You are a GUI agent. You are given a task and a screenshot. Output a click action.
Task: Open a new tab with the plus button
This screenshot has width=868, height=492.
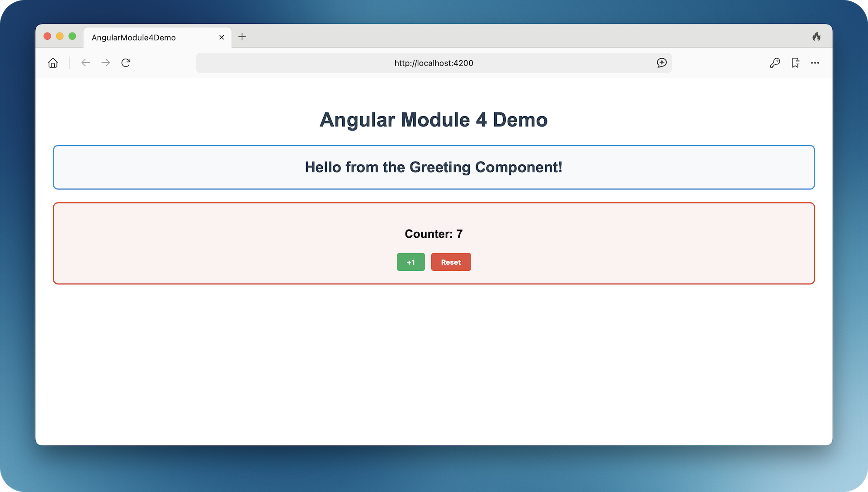point(242,37)
